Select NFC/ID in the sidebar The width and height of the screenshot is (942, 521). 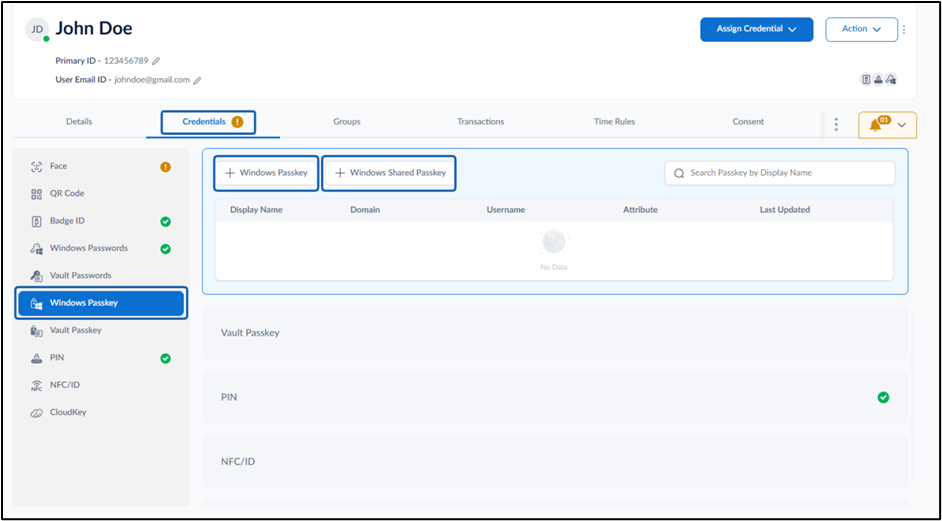(x=101, y=385)
